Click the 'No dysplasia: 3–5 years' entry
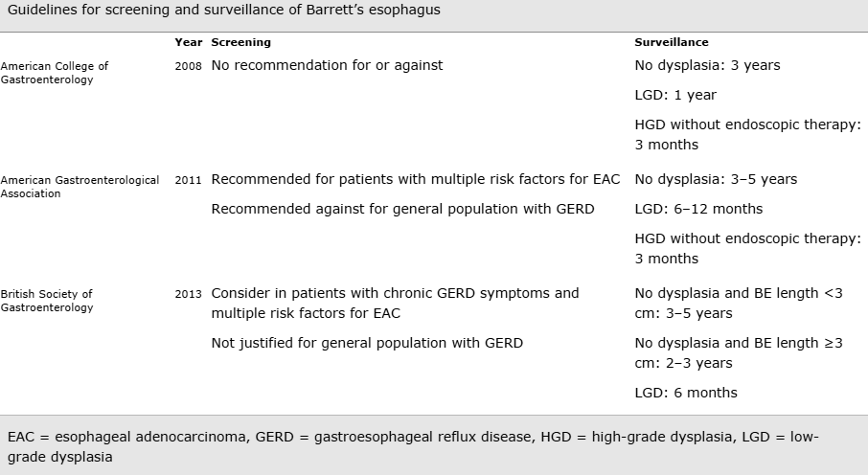 [716, 179]
